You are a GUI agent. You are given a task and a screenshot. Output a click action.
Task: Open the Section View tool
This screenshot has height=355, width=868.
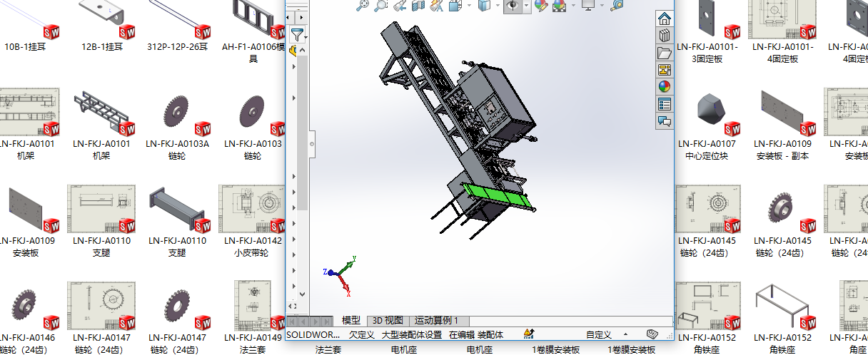(x=418, y=6)
